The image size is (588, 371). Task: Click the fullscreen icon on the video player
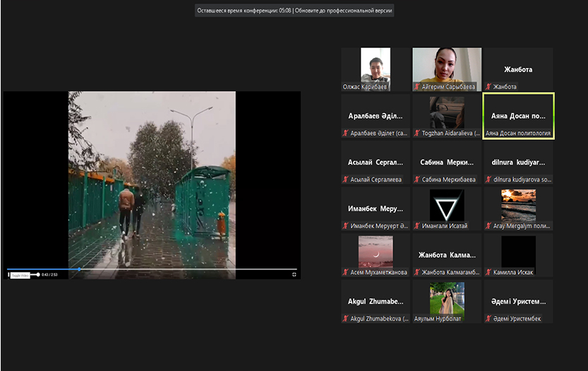tap(294, 274)
